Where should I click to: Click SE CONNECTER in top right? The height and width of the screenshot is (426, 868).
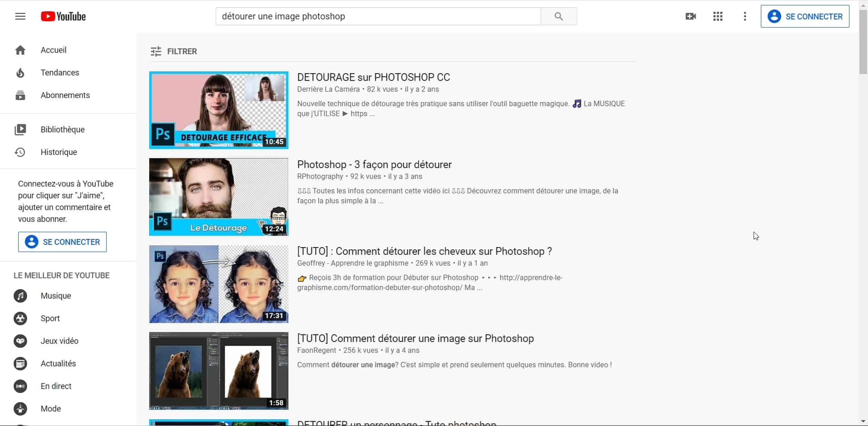[805, 17]
